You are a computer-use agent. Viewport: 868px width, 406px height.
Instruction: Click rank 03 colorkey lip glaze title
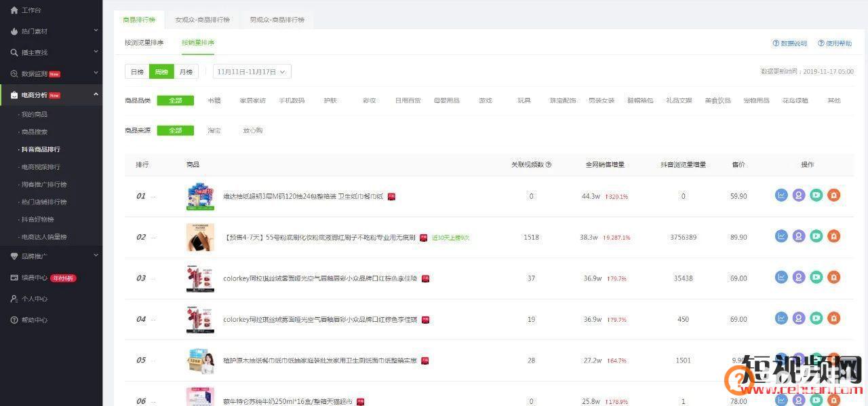[x=320, y=278]
